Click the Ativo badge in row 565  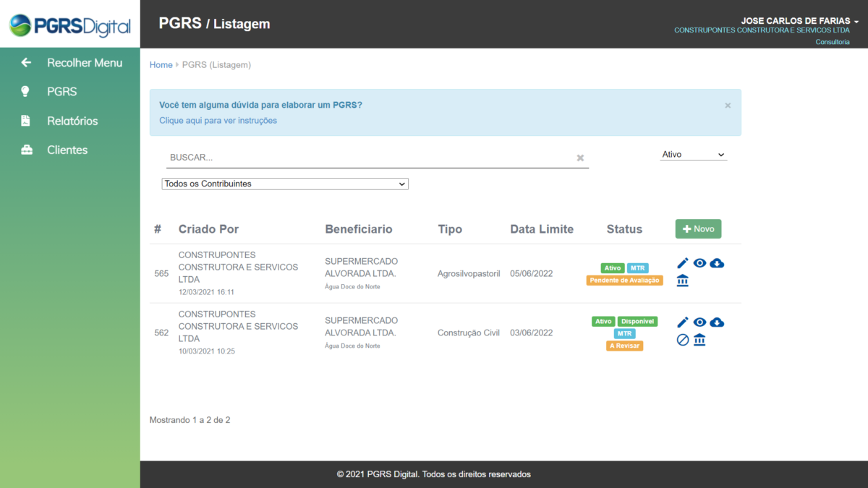pyautogui.click(x=613, y=268)
